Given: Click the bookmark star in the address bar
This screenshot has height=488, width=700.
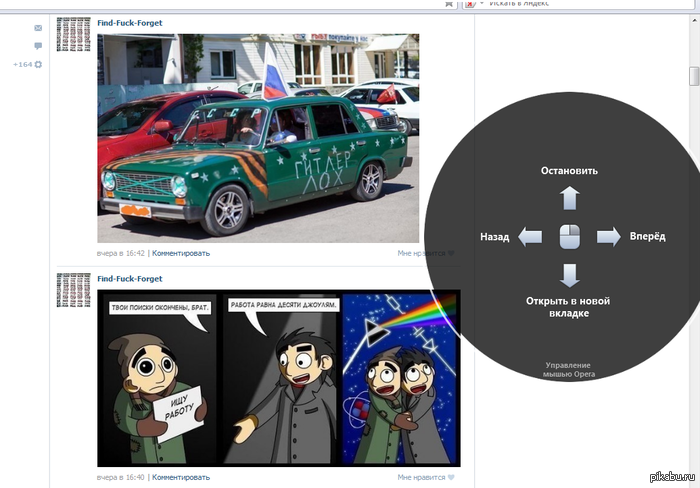Looking at the screenshot, I should tap(447, 4).
